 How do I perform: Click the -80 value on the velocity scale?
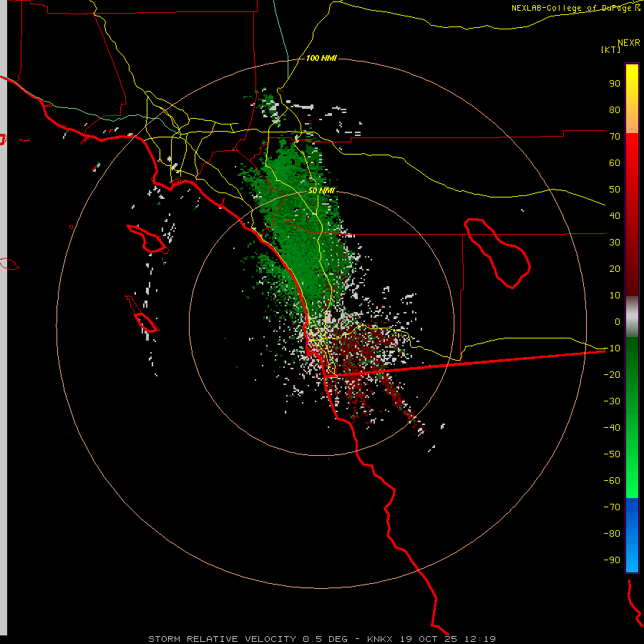point(612,534)
